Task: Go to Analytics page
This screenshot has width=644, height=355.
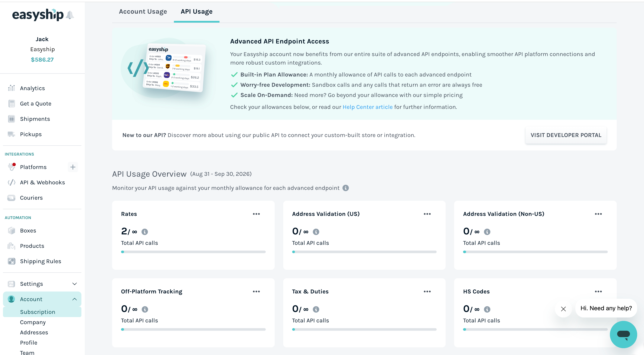Action: click(x=32, y=88)
